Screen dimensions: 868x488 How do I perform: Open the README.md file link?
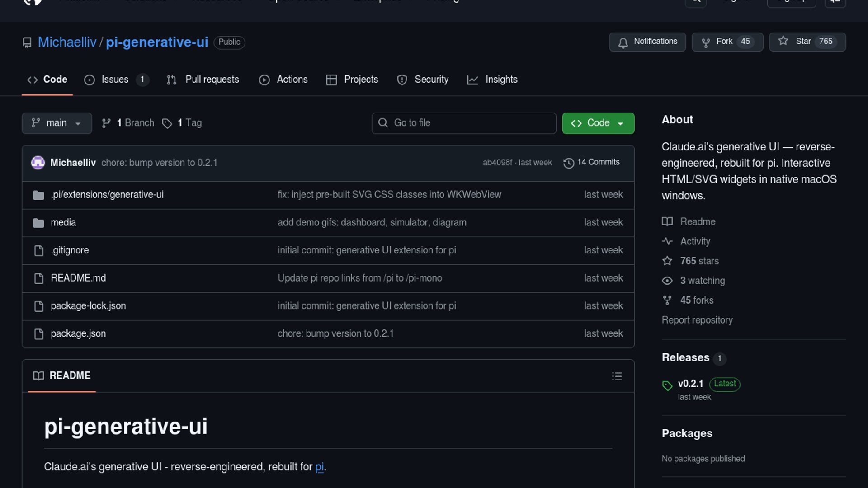coord(78,278)
